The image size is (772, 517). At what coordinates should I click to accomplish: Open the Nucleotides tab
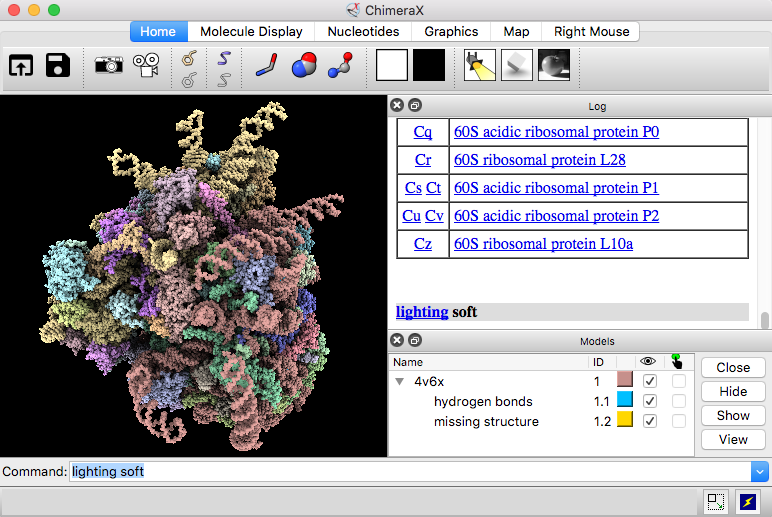[363, 32]
